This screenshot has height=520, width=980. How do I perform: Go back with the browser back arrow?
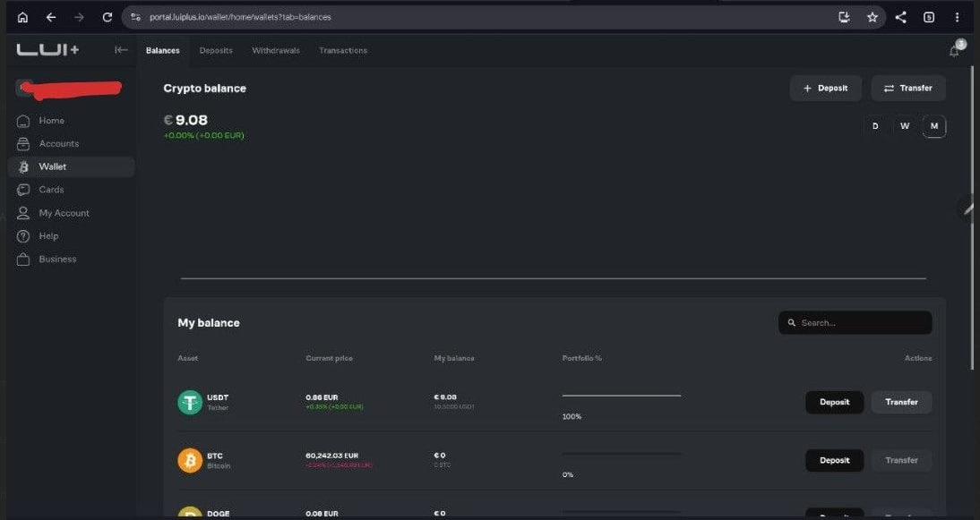point(51,18)
